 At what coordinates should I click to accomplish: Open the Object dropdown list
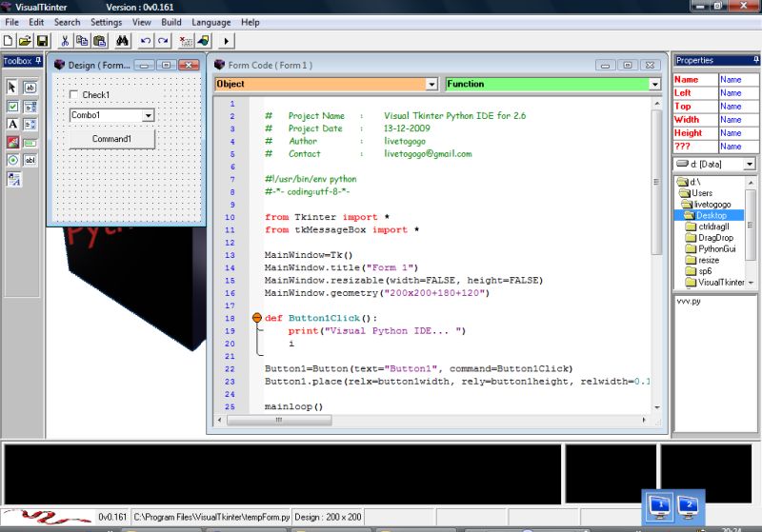pos(431,84)
